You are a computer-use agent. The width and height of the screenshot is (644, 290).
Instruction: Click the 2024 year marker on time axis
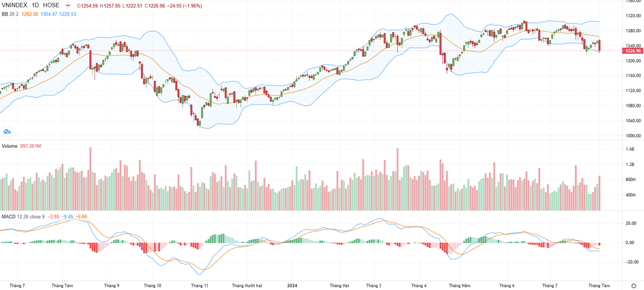tap(292, 286)
